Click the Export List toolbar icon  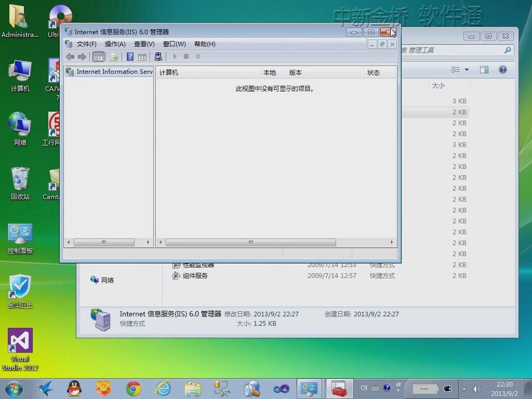point(114,57)
